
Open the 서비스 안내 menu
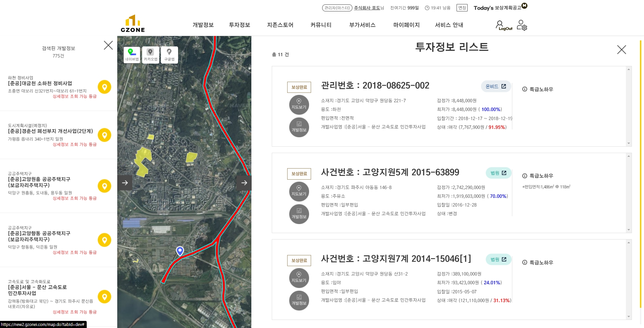[449, 25]
